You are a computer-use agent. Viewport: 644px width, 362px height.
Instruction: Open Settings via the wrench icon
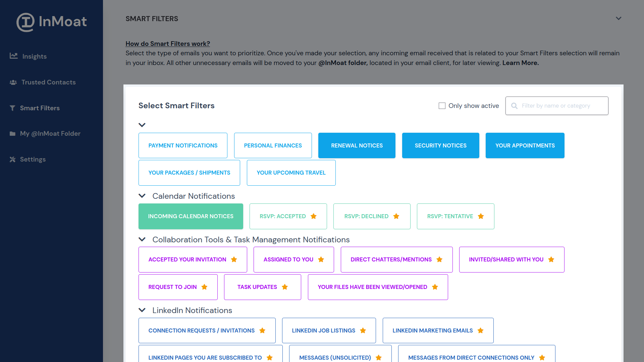(x=12, y=159)
